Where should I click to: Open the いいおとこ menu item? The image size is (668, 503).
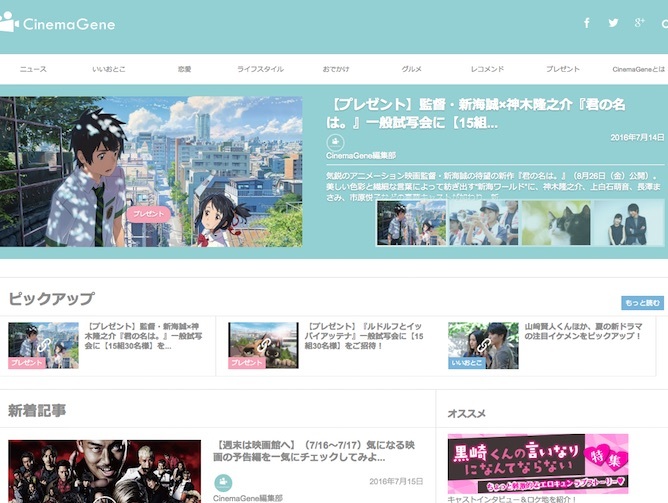pos(109,69)
